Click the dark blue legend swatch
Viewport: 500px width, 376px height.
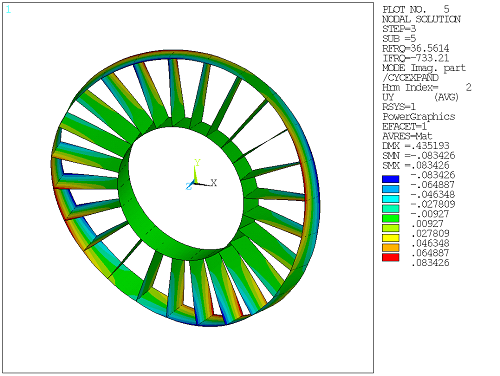pos(390,179)
